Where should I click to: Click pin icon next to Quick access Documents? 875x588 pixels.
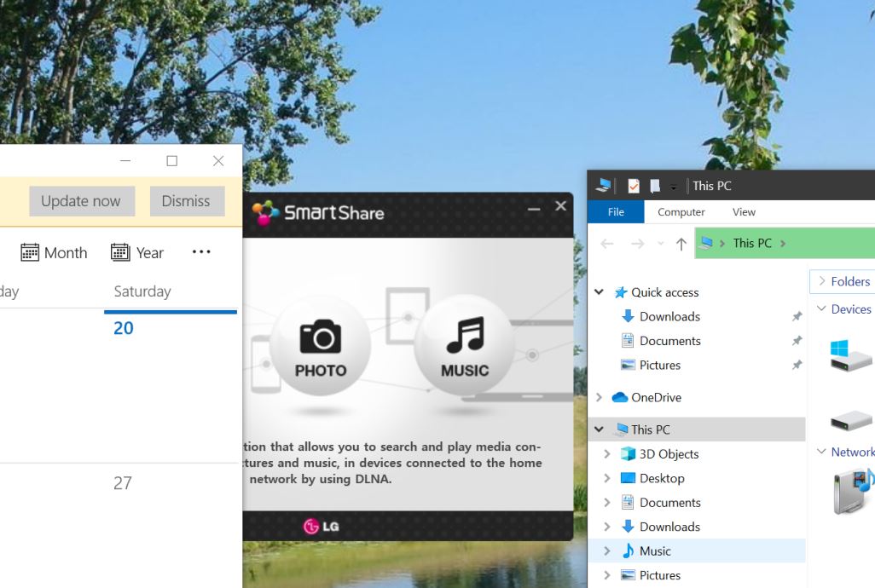[797, 341]
